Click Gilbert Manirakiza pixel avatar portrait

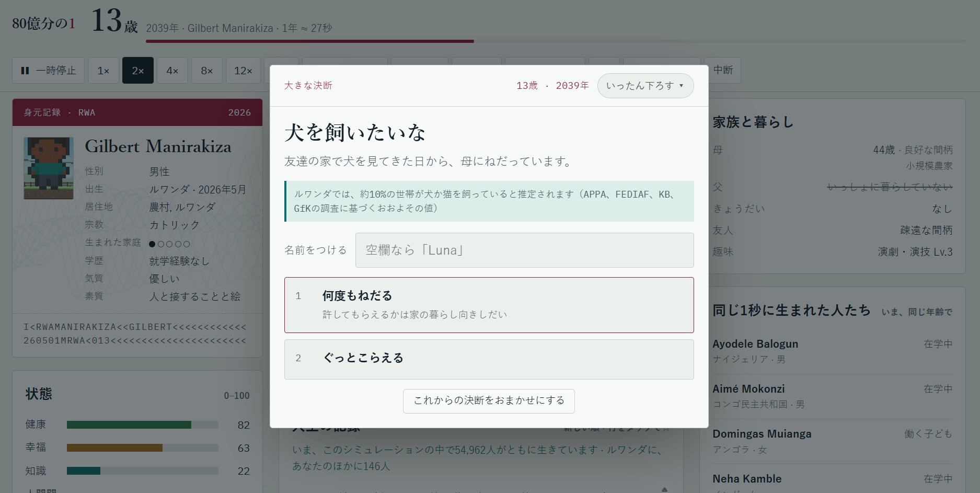point(48,168)
